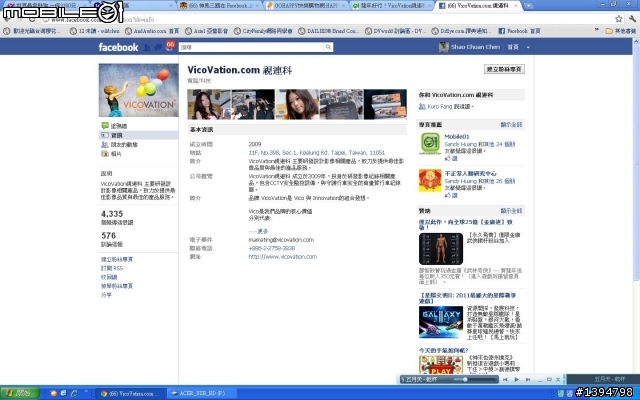640x400 pixels.
Task: Switch to the GOHAPPY shopping tab
Action: (x=305, y=6)
